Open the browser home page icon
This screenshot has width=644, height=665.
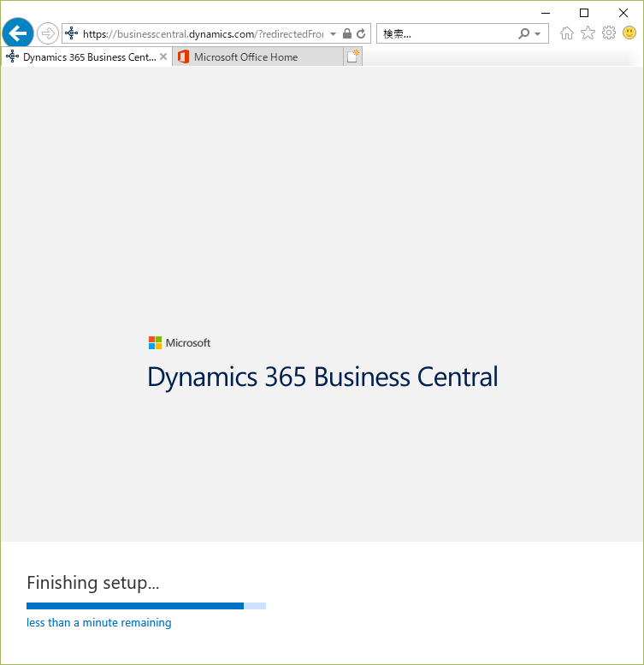(x=566, y=33)
